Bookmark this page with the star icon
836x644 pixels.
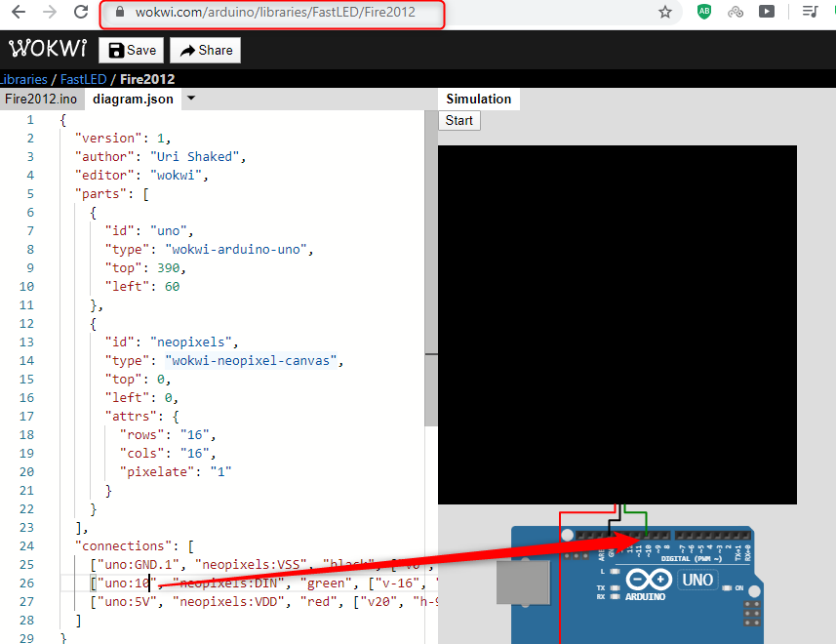click(664, 12)
